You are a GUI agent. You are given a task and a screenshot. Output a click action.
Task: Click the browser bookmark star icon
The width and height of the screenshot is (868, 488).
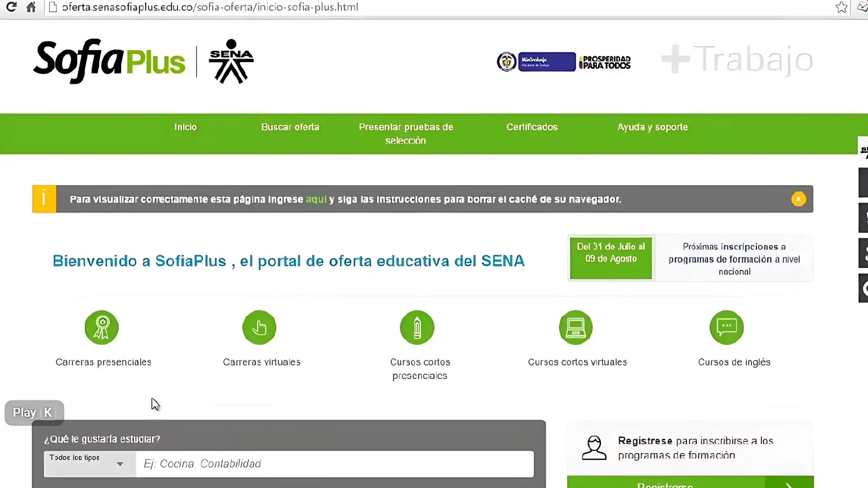(841, 7)
